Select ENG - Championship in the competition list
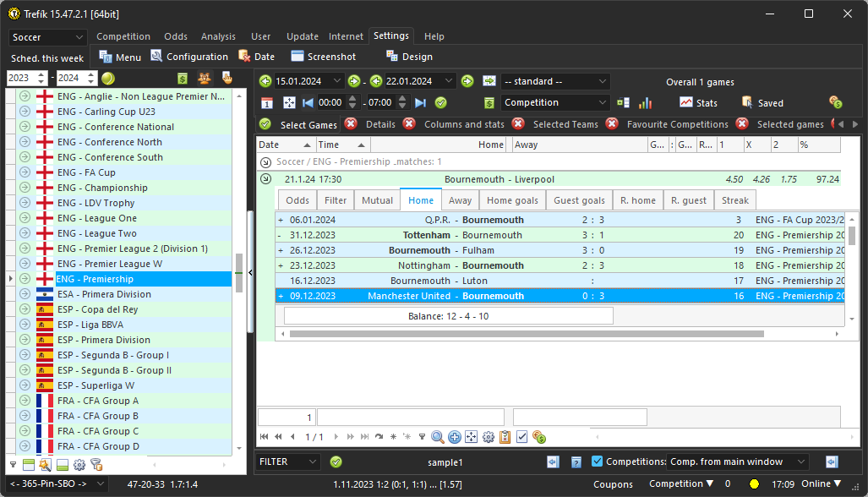The width and height of the screenshot is (868, 497). click(102, 188)
